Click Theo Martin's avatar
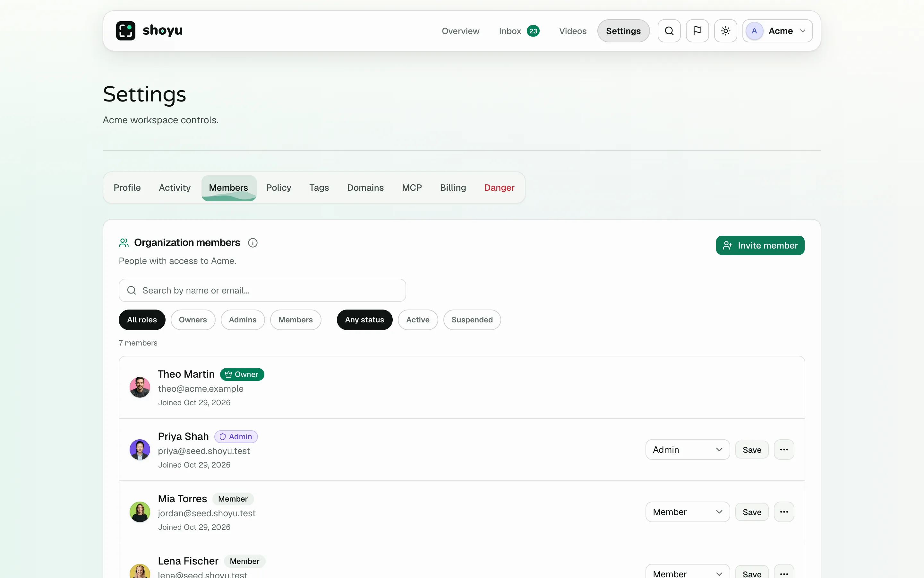 [140, 387]
